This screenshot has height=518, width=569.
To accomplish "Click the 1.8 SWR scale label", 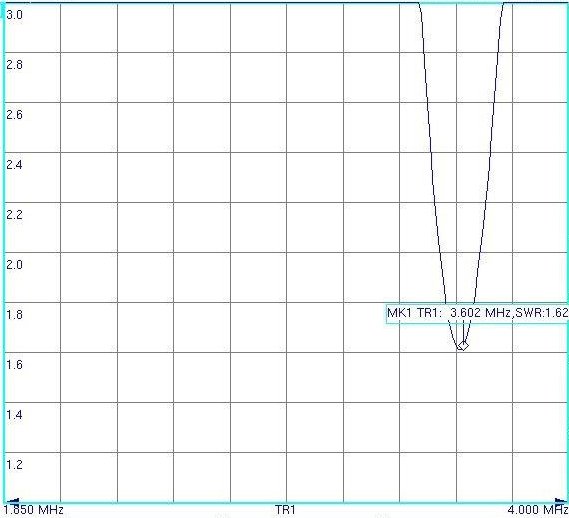I will tap(15, 314).
